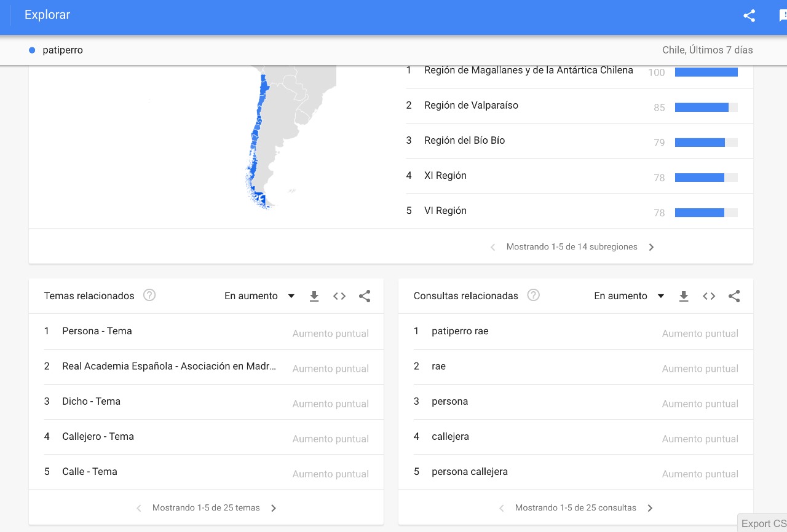Open the 'Callejero - Tema' related topic
The height and width of the screenshot is (532, 787).
(98, 437)
